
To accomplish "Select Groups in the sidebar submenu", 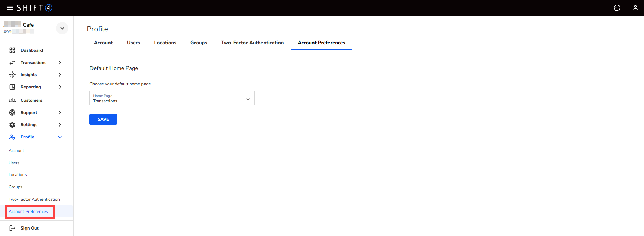I will pos(15,187).
